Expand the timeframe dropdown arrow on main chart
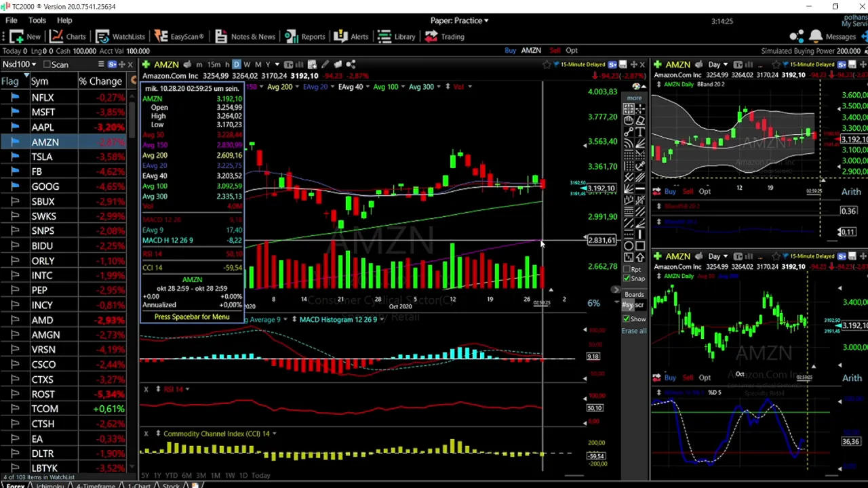 click(x=277, y=64)
